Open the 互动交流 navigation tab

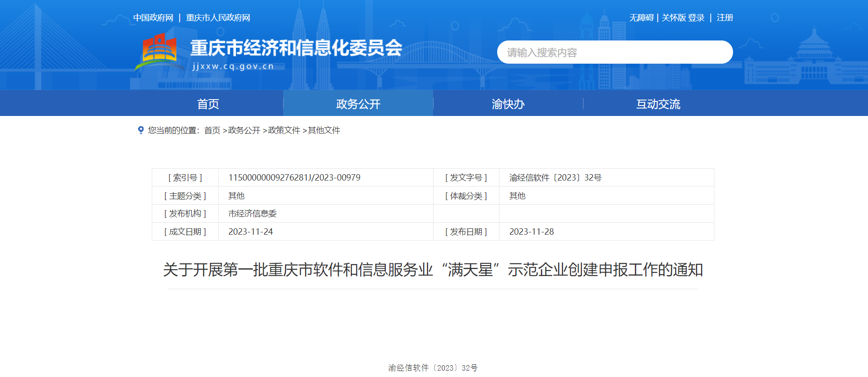click(658, 104)
